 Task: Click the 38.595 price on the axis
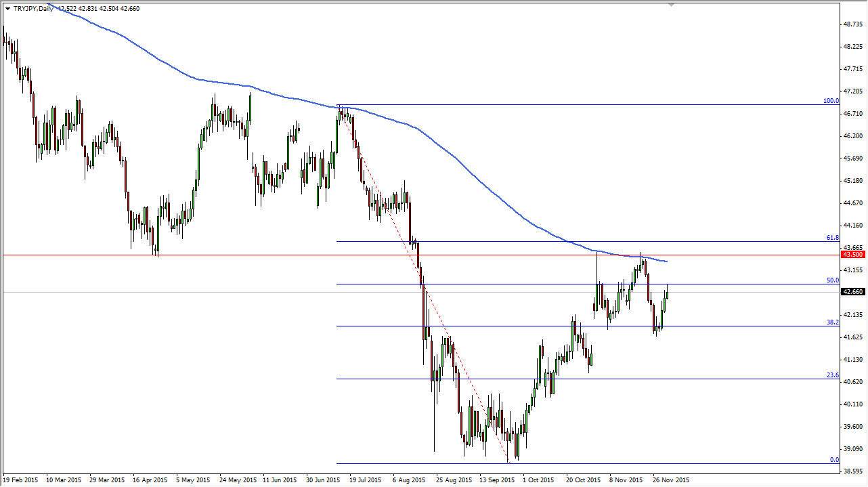click(852, 471)
